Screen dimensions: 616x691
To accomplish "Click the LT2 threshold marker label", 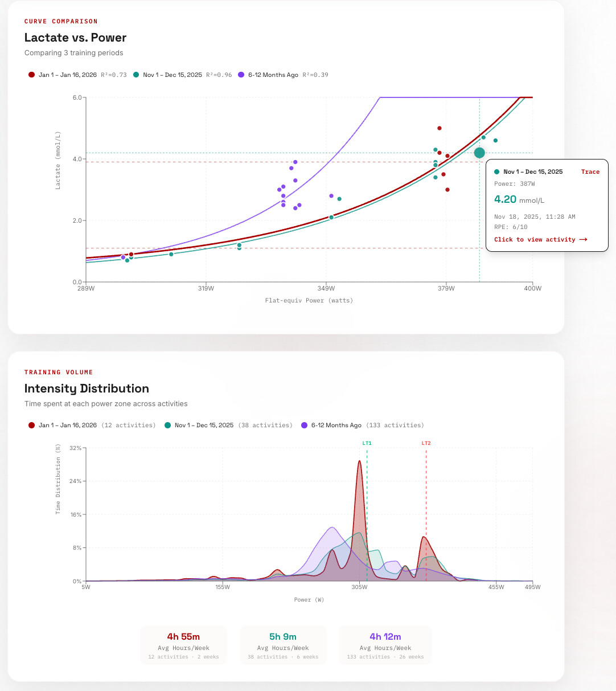I will (x=426, y=443).
